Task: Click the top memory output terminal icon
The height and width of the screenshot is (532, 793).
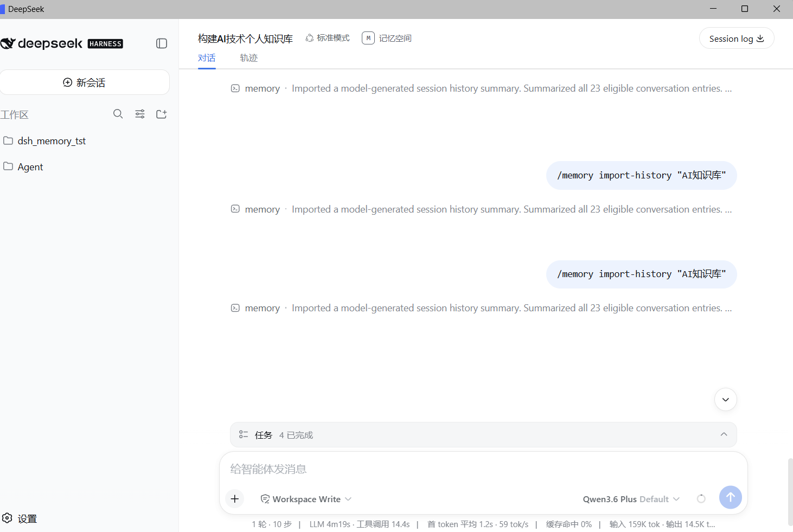Action: click(235, 88)
